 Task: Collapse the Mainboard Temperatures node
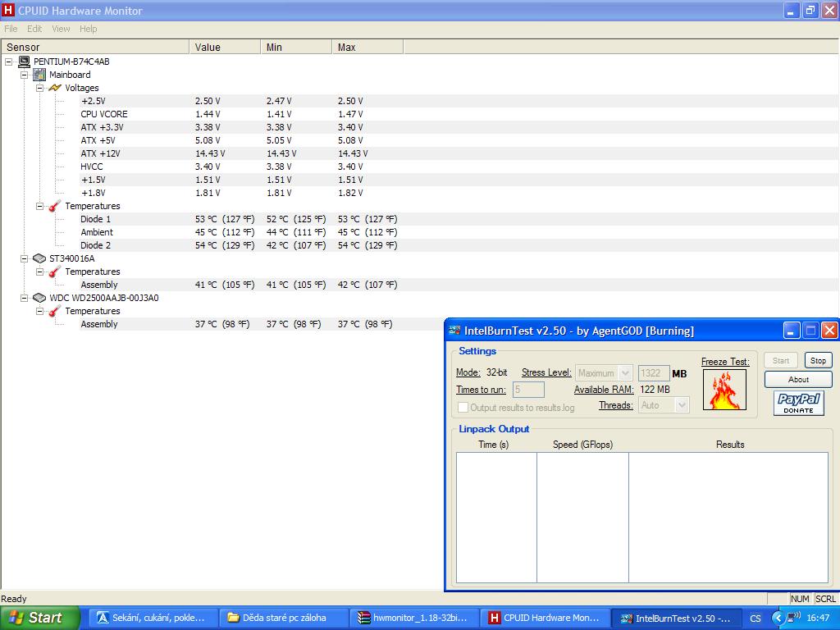coord(39,206)
